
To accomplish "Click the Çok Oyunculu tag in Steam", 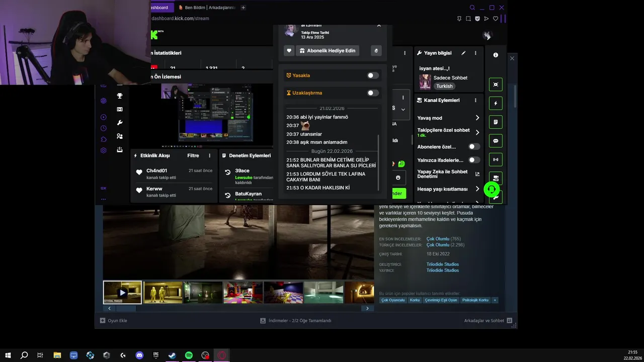I will pyautogui.click(x=393, y=300).
